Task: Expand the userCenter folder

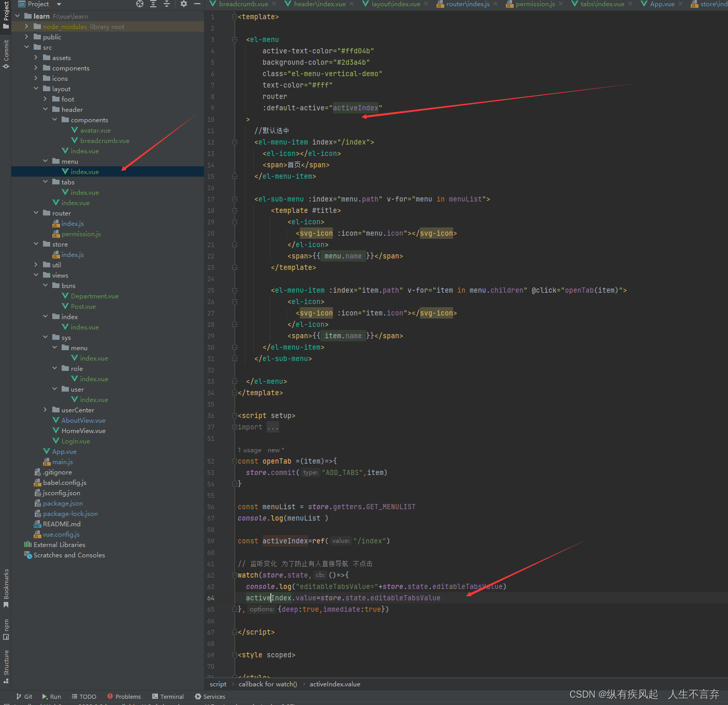Action: click(x=45, y=410)
